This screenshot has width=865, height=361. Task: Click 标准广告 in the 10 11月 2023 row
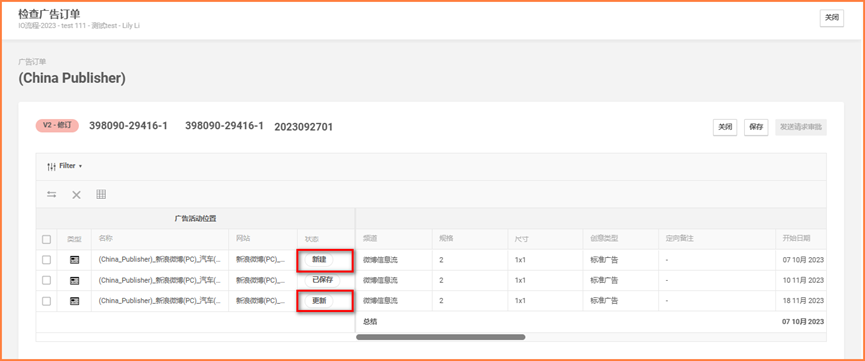[604, 280]
